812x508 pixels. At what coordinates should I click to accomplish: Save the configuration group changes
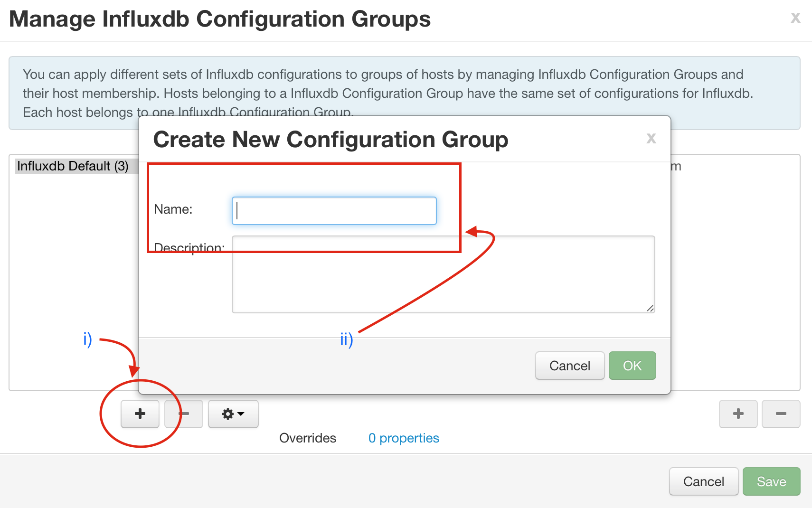pos(772,481)
